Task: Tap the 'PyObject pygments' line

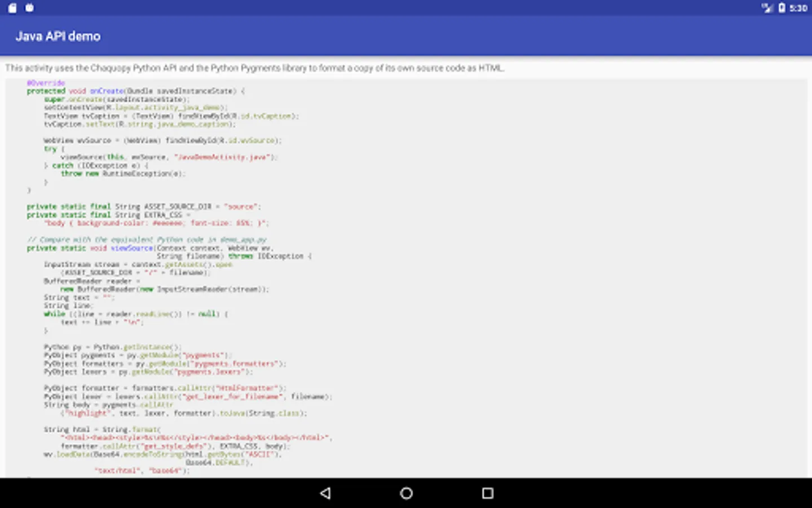Action: 138,355
